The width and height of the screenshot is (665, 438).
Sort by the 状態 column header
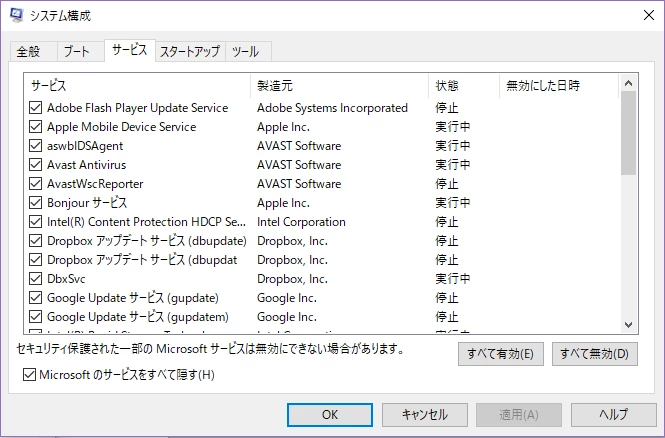(464, 86)
